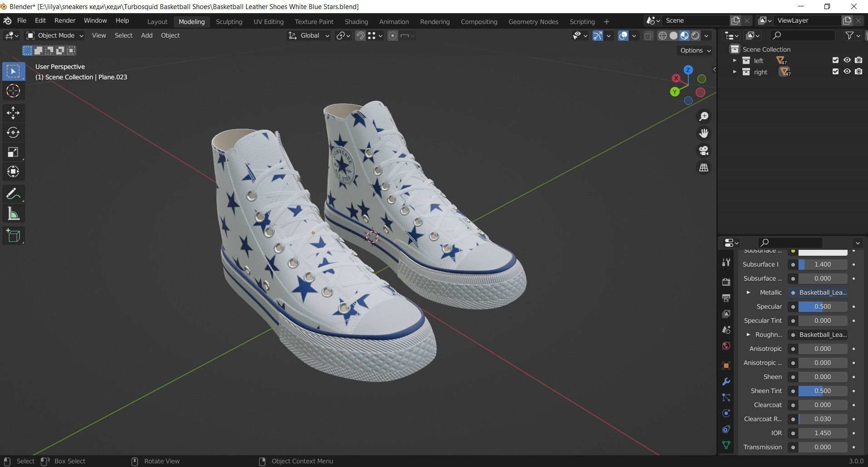Open the Modifiers wrench tab
Image resolution: width=868 pixels, height=467 pixels.
point(726,381)
